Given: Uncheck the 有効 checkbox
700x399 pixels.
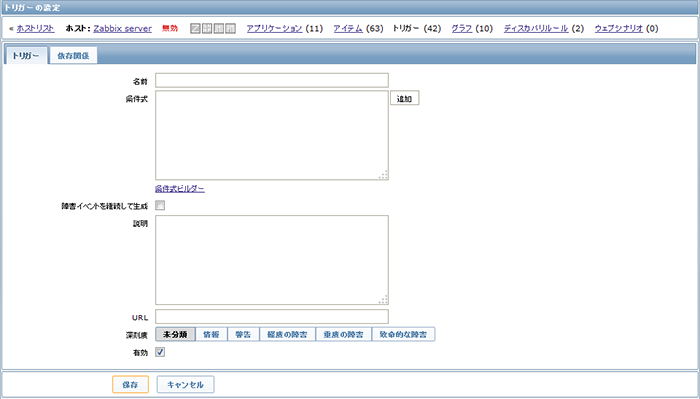Looking at the screenshot, I should pos(160,352).
